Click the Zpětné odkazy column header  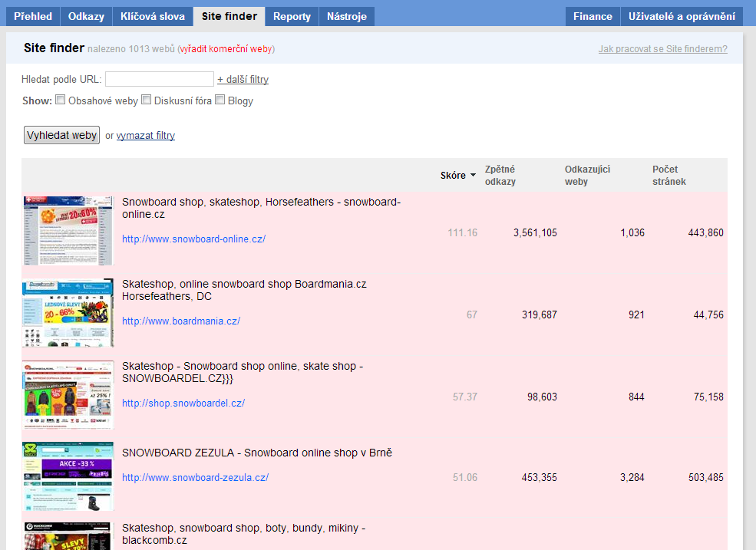click(500, 176)
